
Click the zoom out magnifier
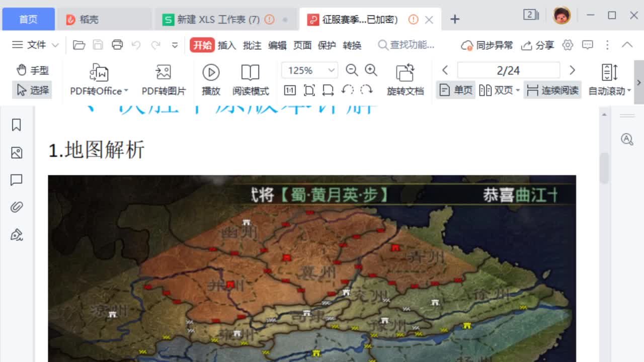pyautogui.click(x=352, y=70)
